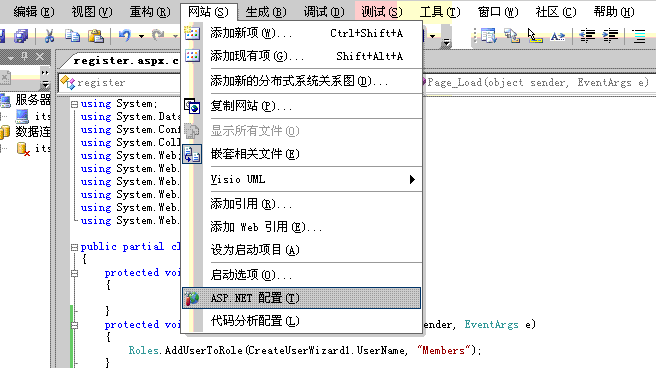
Task: Click the Increase Indent icon
Action: click(610, 36)
